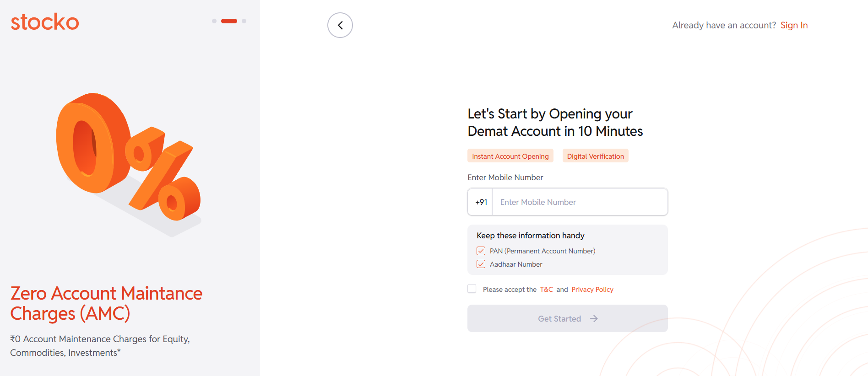Image resolution: width=868 pixels, height=376 pixels.
Task: Focus the Enter Mobile Number field
Action: coord(579,202)
